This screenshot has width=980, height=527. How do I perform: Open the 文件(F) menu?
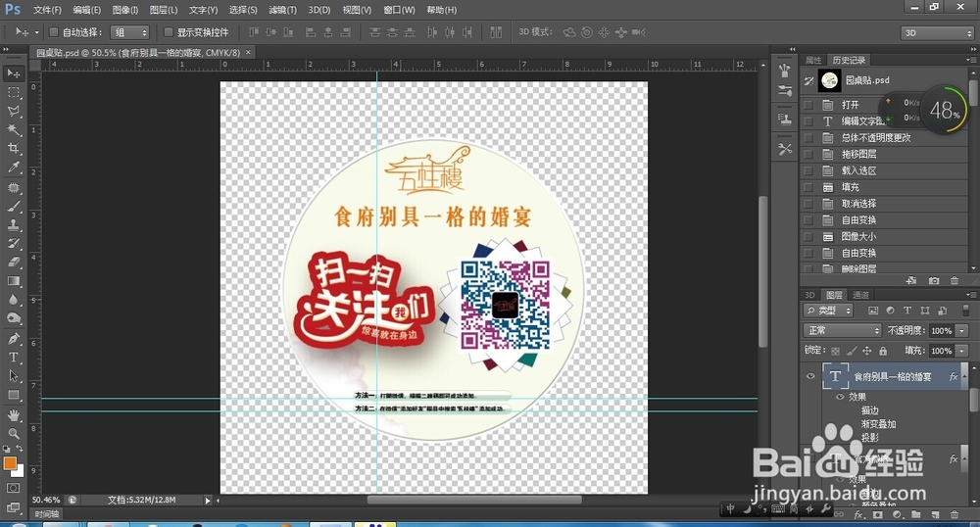click(x=47, y=10)
